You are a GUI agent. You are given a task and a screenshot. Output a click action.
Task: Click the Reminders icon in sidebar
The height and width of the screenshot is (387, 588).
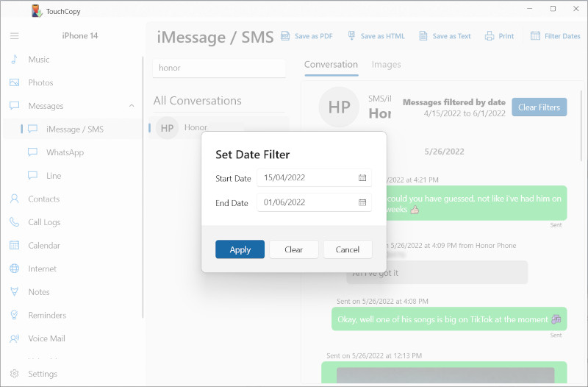pyautogui.click(x=14, y=316)
